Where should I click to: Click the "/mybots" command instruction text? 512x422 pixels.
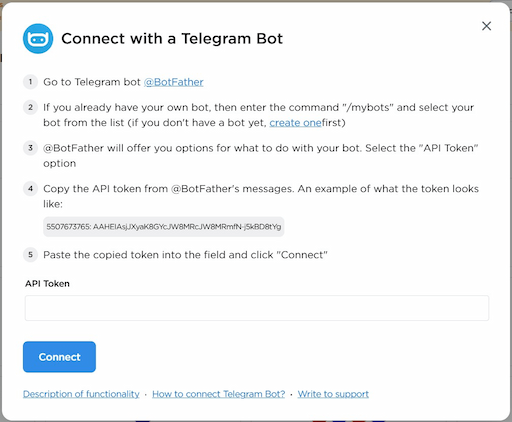[x=259, y=115]
